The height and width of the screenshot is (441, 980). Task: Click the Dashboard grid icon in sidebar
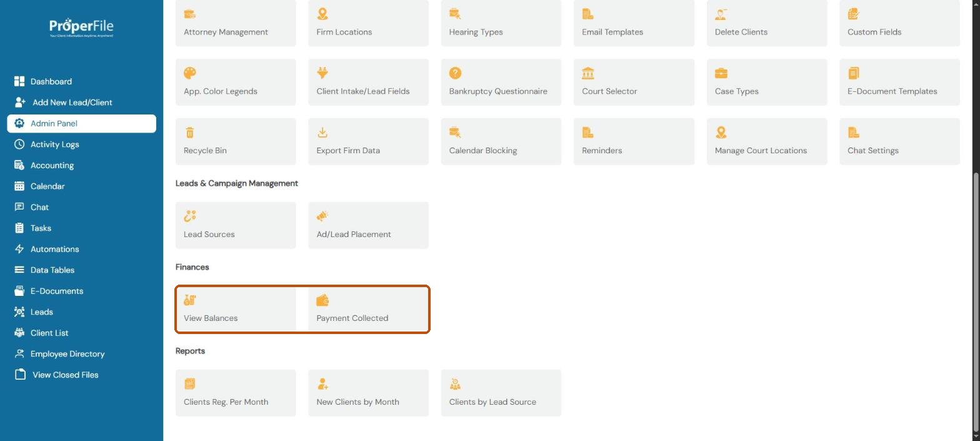coord(19,81)
